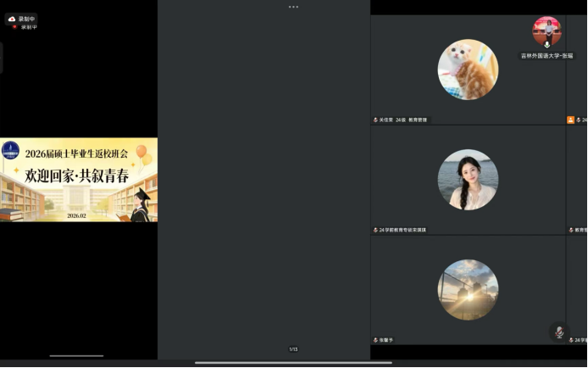Click the home indicator bar at bottom left
Image resolution: width=588 pixels, height=368 pixels.
click(77, 356)
